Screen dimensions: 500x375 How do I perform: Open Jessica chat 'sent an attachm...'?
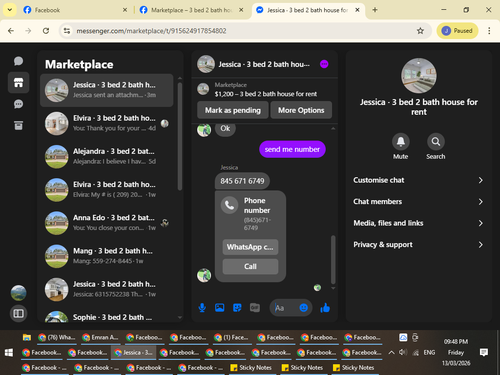click(107, 90)
